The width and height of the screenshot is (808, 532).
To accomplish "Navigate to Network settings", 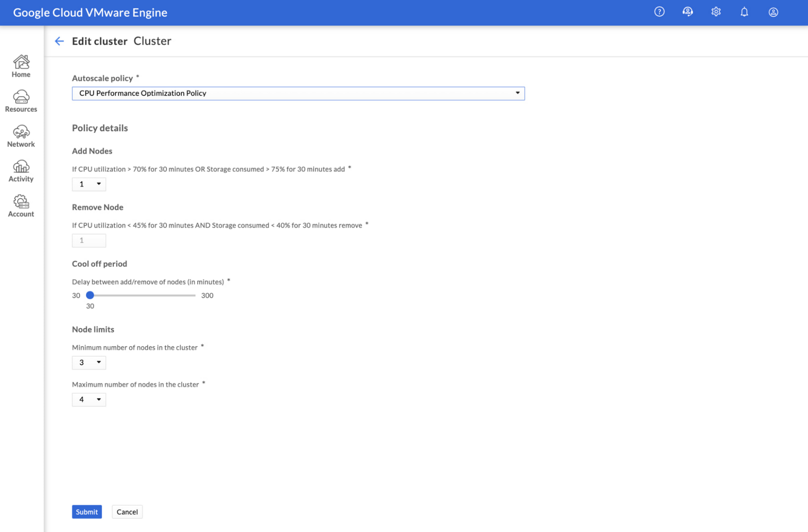I will click(x=20, y=136).
